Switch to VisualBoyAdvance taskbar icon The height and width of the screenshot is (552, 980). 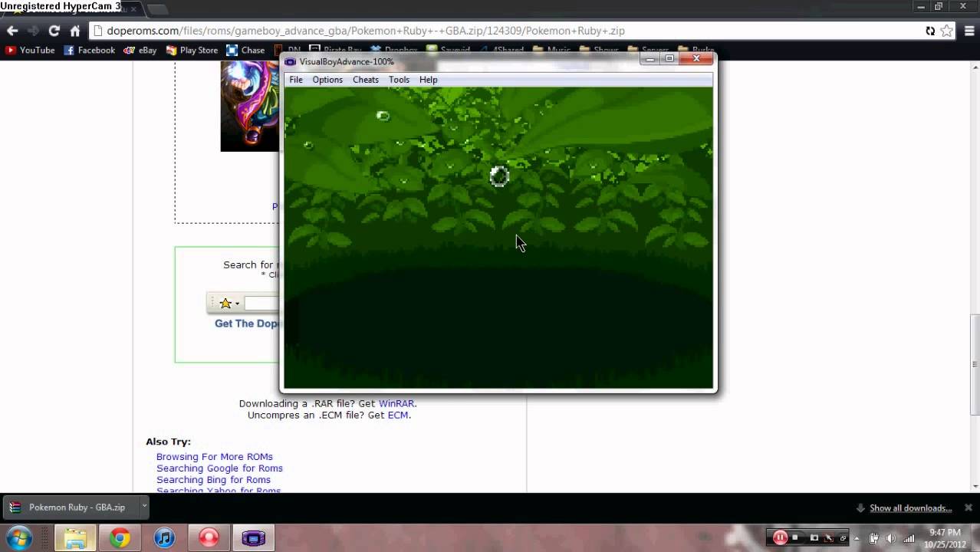click(x=253, y=538)
